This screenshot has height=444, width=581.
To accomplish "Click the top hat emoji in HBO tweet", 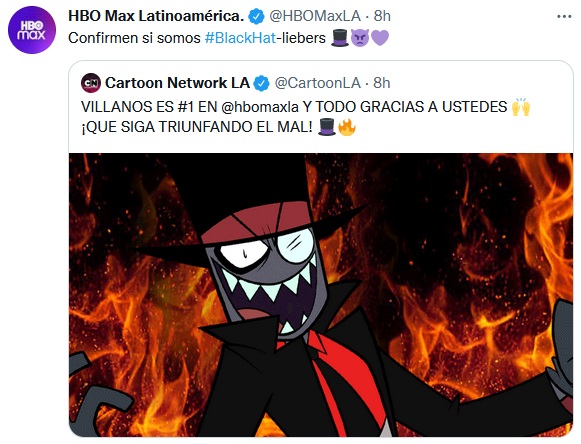I will coord(340,38).
